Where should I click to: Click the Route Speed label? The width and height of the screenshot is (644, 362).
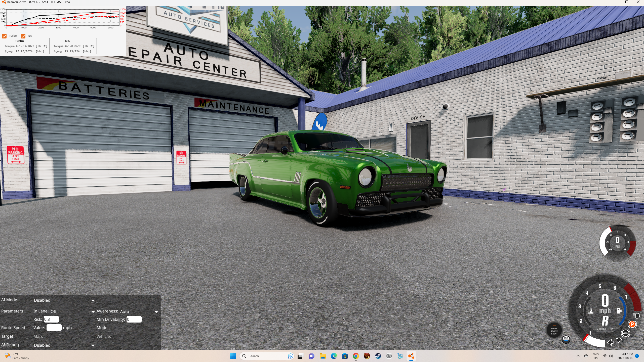tap(13, 328)
